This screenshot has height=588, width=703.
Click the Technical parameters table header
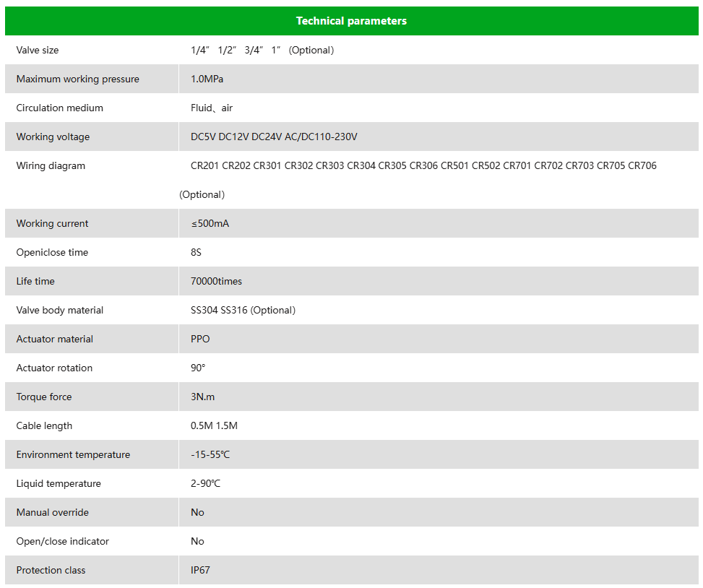pos(351,21)
